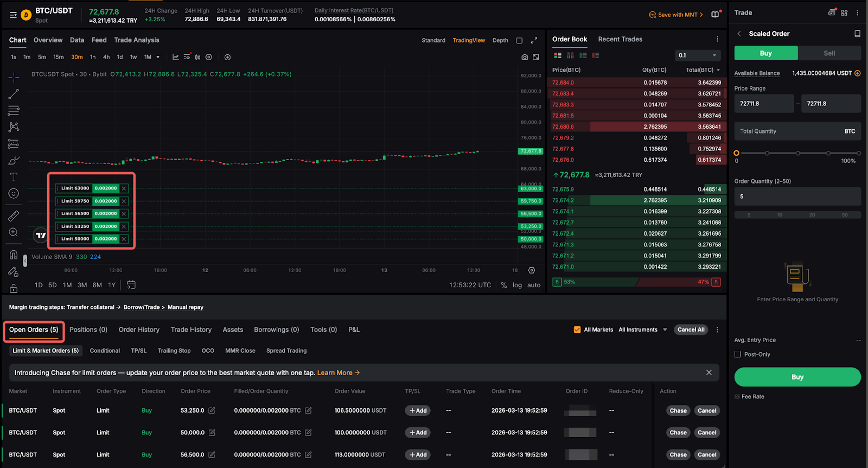Click Chase on the 50,000.0 order
The image size is (868, 468).
[x=678, y=433]
